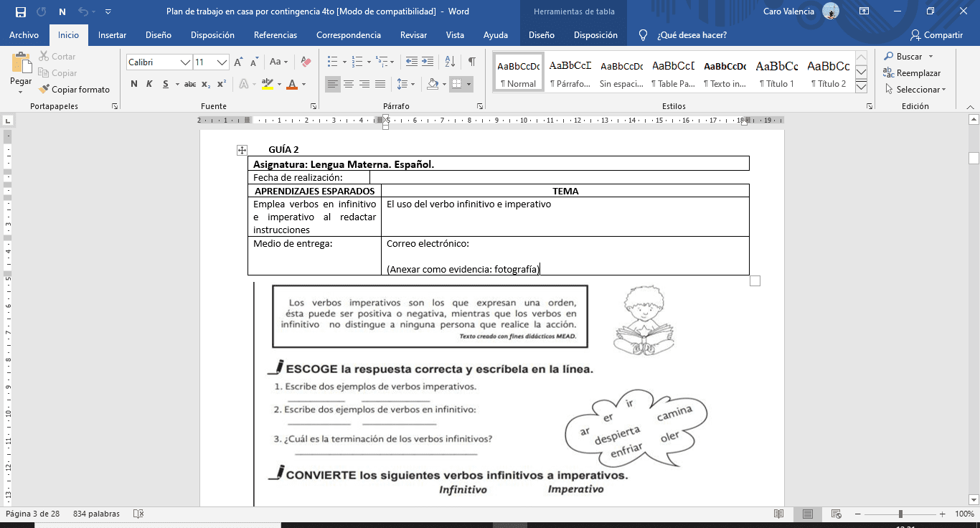Click the Pegar clipboard icon
This screenshot has height=528, width=980.
point(21,62)
